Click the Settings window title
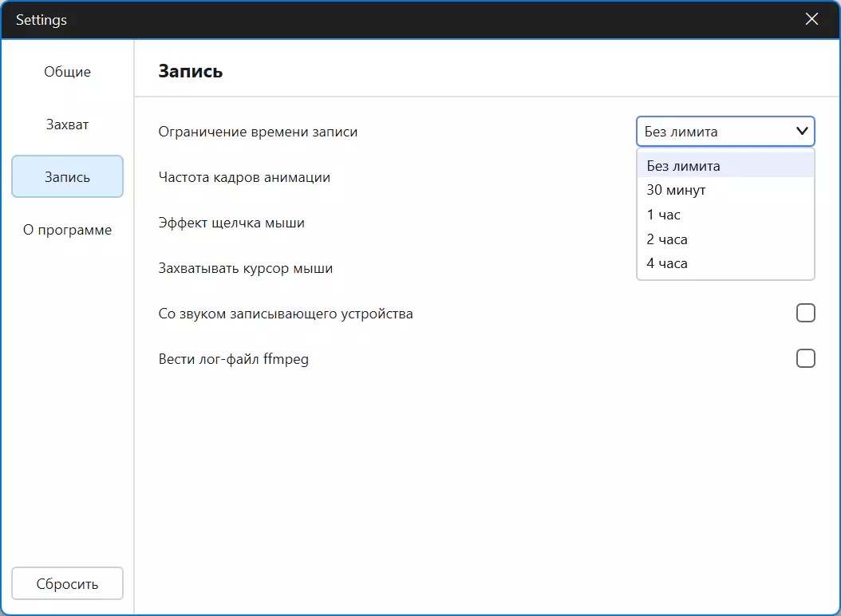Image resolution: width=841 pixels, height=616 pixels. pyautogui.click(x=41, y=20)
